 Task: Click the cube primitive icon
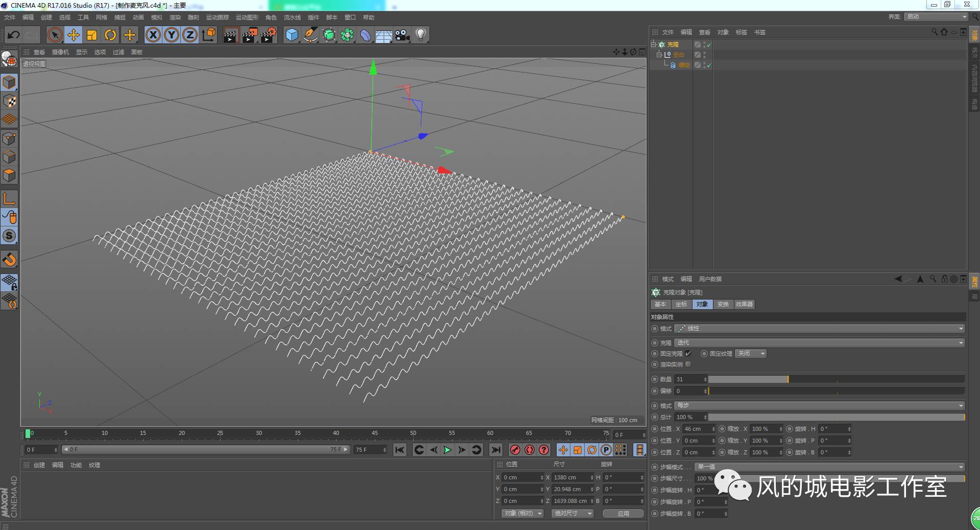292,35
